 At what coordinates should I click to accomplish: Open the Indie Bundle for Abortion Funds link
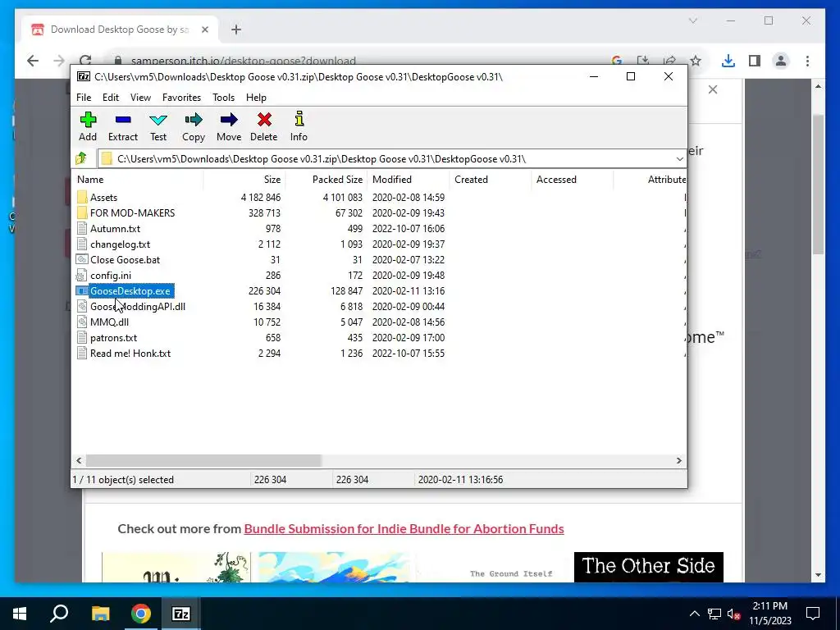click(404, 529)
